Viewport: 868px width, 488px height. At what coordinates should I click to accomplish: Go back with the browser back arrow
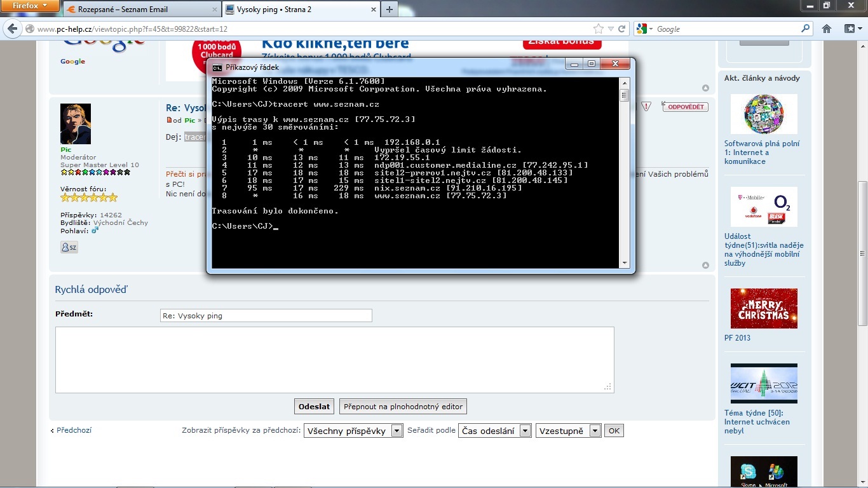12,29
